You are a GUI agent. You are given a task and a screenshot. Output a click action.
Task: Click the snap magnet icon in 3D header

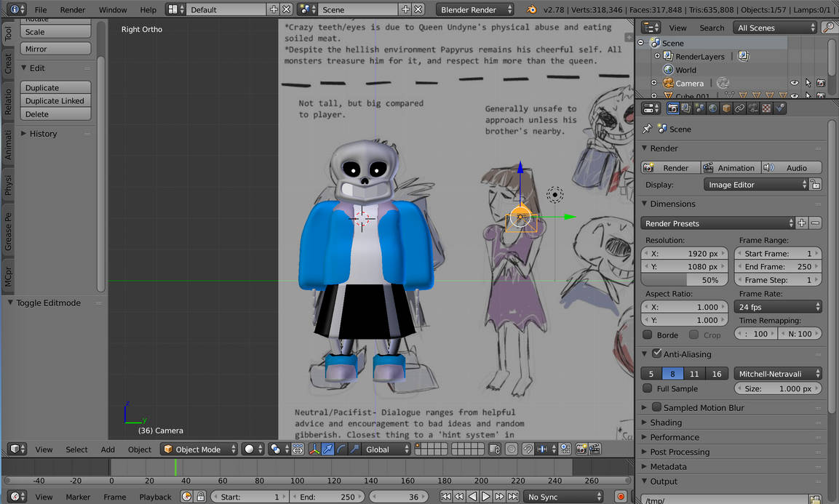tap(528, 449)
